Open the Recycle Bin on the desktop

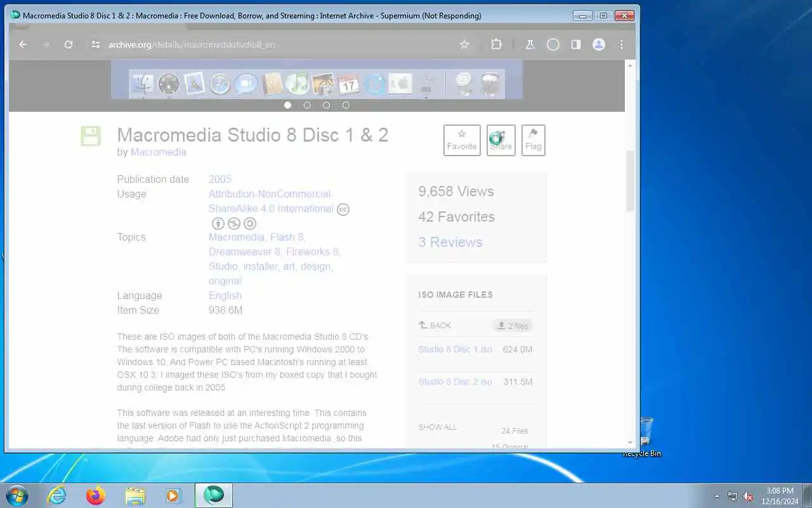(644, 437)
